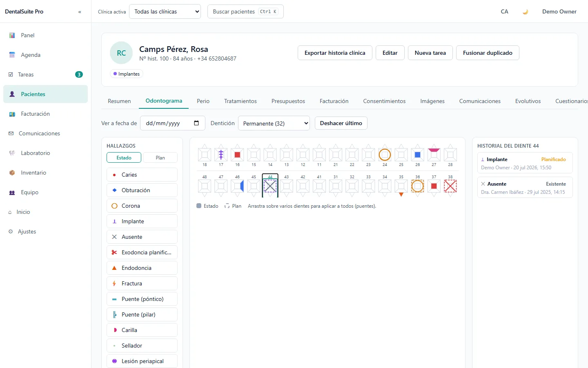Screen dimensions: 588x368
Task: Click the Implantes patient tag
Action: [127, 74]
